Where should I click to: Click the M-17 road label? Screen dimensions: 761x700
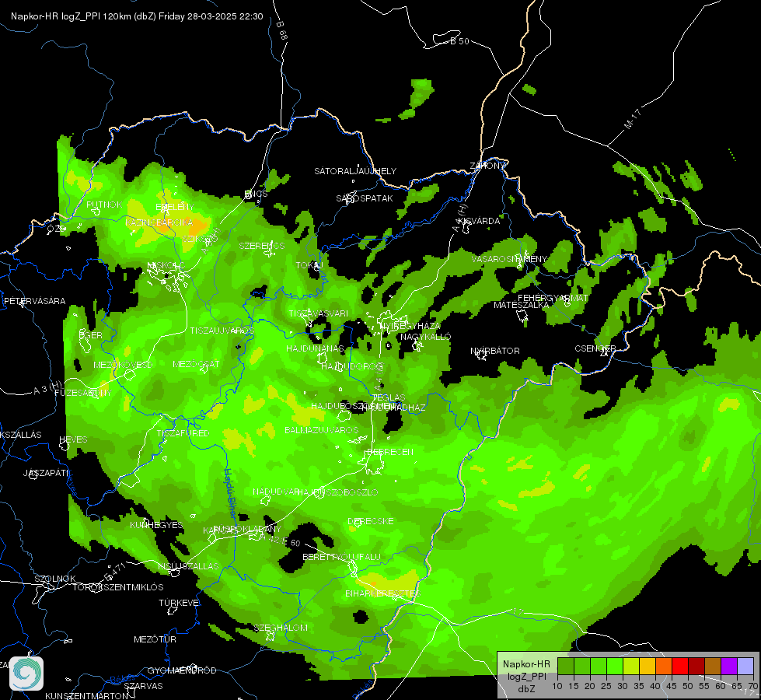point(633,119)
